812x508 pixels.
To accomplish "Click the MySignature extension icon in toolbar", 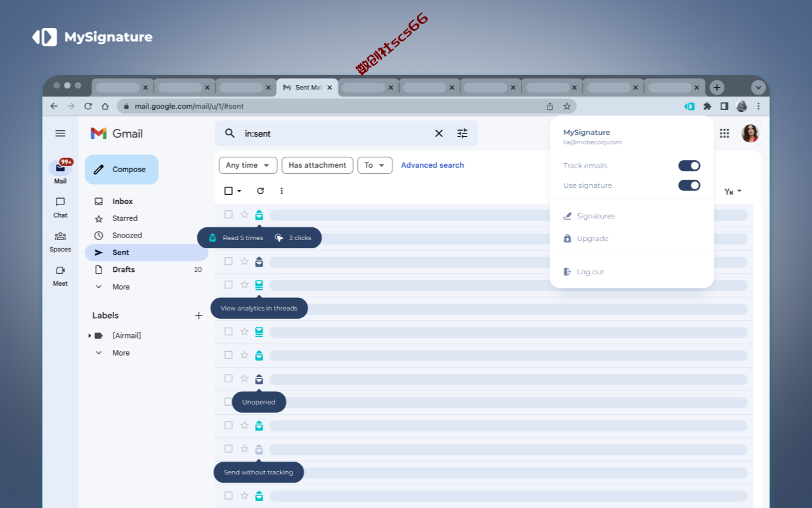I will coord(690,106).
